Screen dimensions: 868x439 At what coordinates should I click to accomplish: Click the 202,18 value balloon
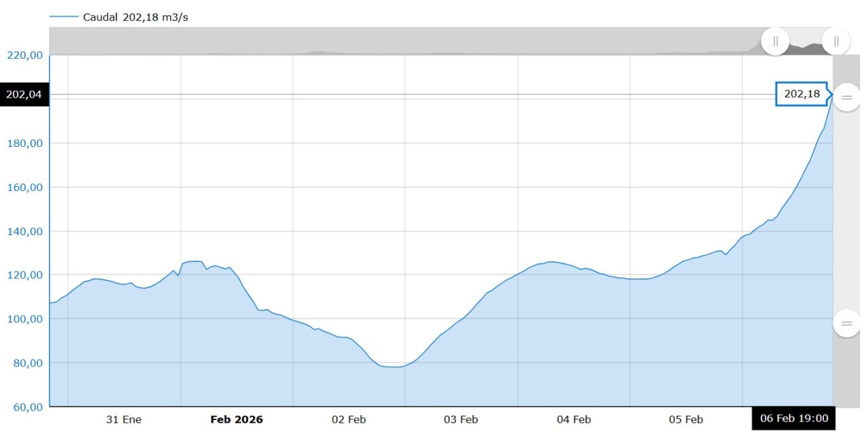(x=802, y=94)
